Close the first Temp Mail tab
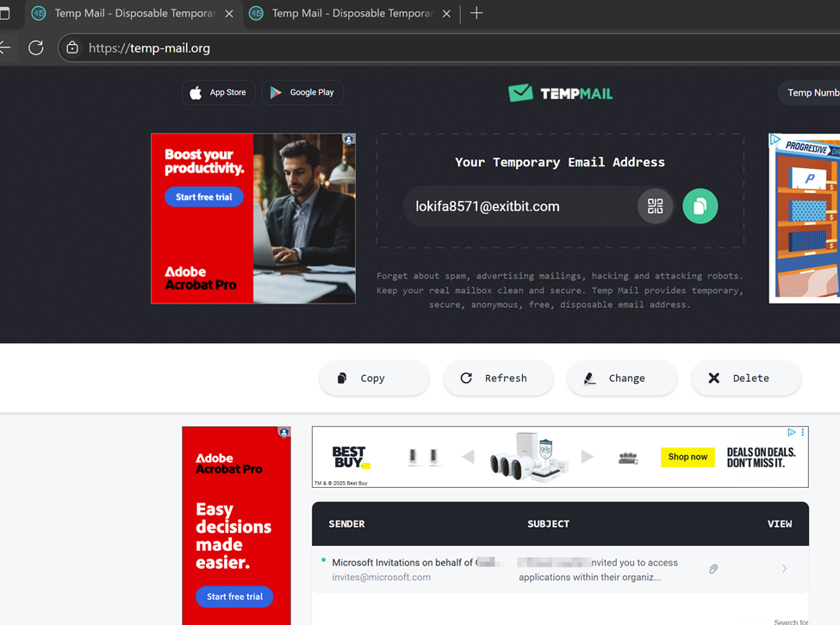 click(x=229, y=14)
